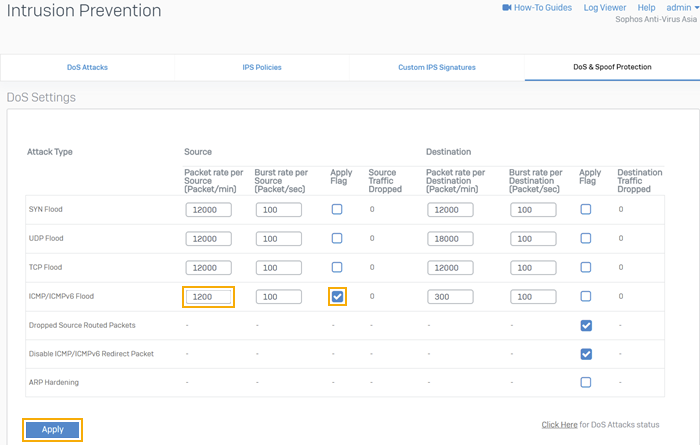The height and width of the screenshot is (445, 700).
Task: Switch to the IPS Policies tab
Action: point(262,68)
